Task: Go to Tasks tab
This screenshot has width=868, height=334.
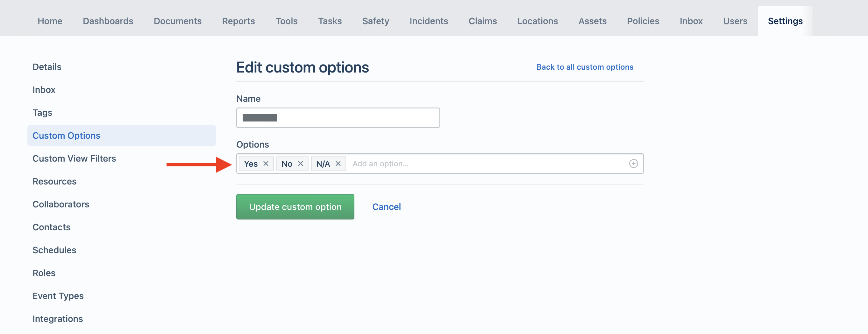Action: (330, 21)
